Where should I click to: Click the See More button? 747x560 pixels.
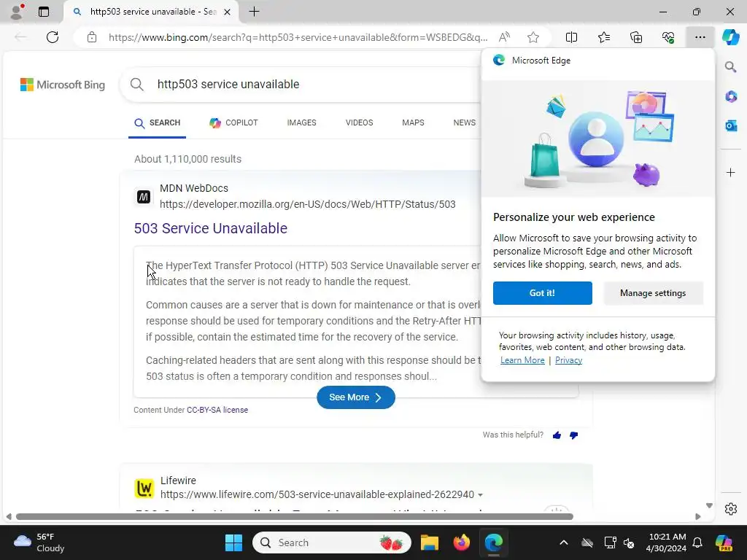[x=356, y=397]
